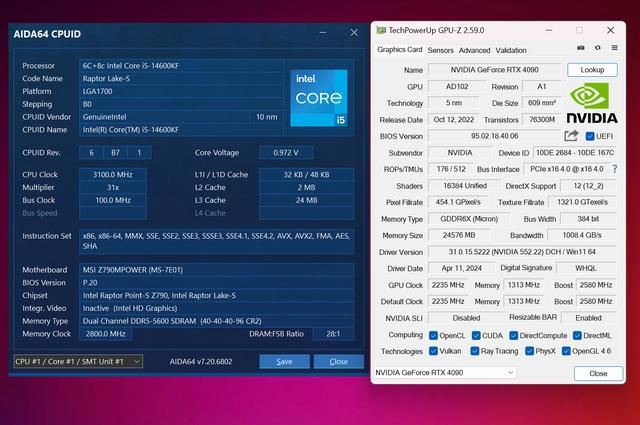The image size is (640, 425).
Task: Click the GPU-Z screenshot camera icon
Action: (580, 48)
